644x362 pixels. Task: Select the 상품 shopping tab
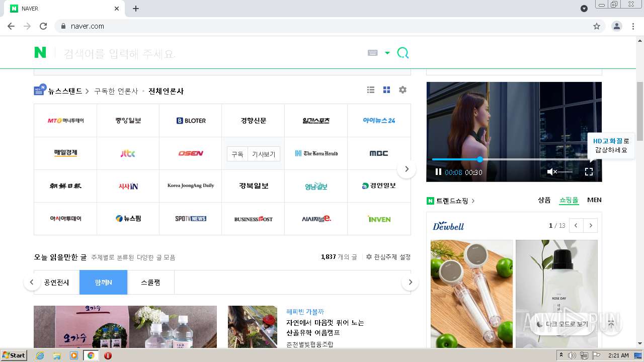point(544,200)
